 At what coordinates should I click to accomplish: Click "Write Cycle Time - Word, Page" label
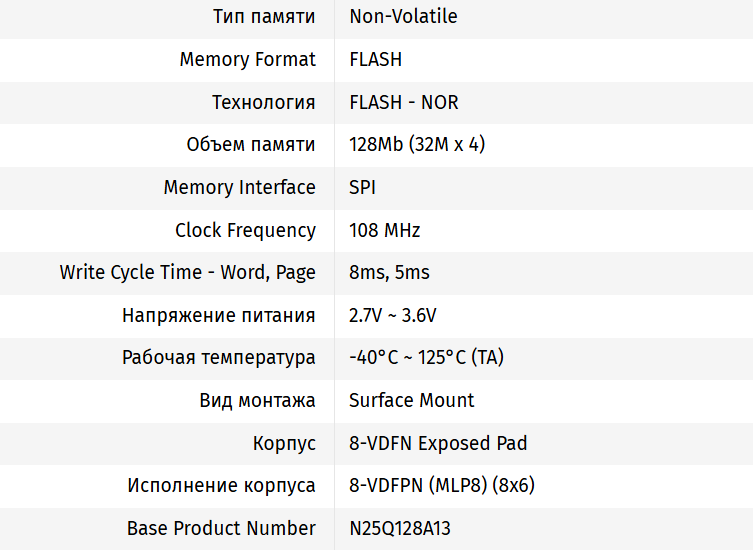pos(187,272)
